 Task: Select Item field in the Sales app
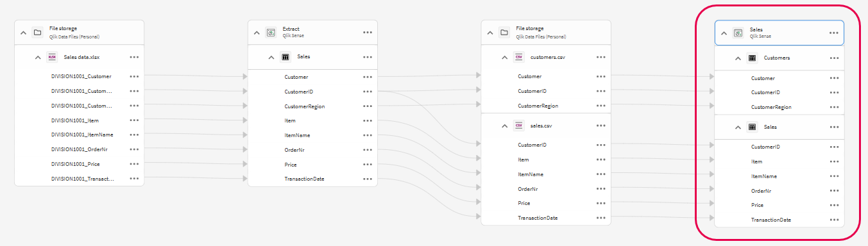click(x=757, y=161)
